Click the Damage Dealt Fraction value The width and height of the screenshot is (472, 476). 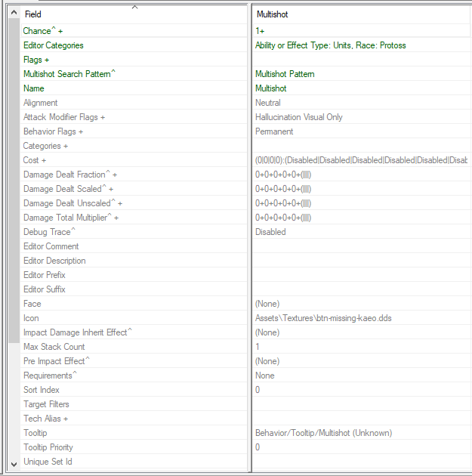point(283,175)
